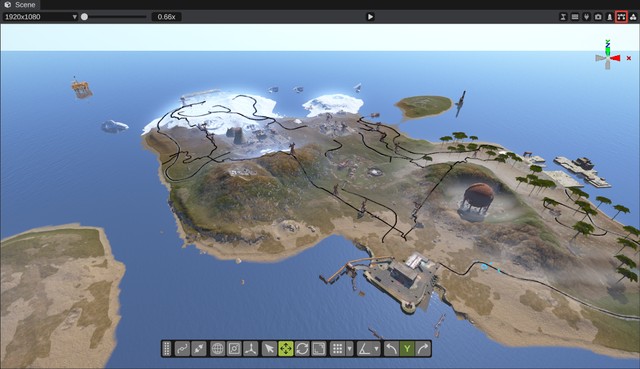Toggle grid snapping button
The height and width of the screenshot is (369, 640).
[x=338, y=349]
